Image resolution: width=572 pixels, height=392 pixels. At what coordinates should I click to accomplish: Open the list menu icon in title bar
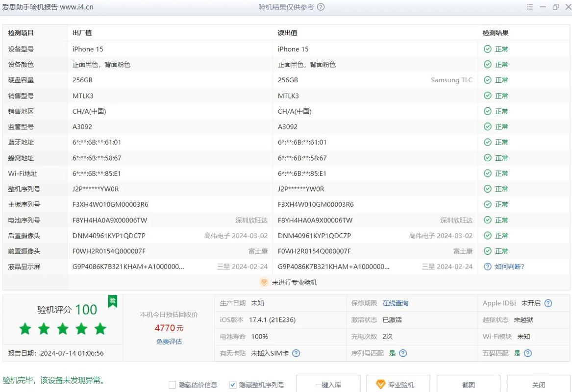tap(530, 7)
